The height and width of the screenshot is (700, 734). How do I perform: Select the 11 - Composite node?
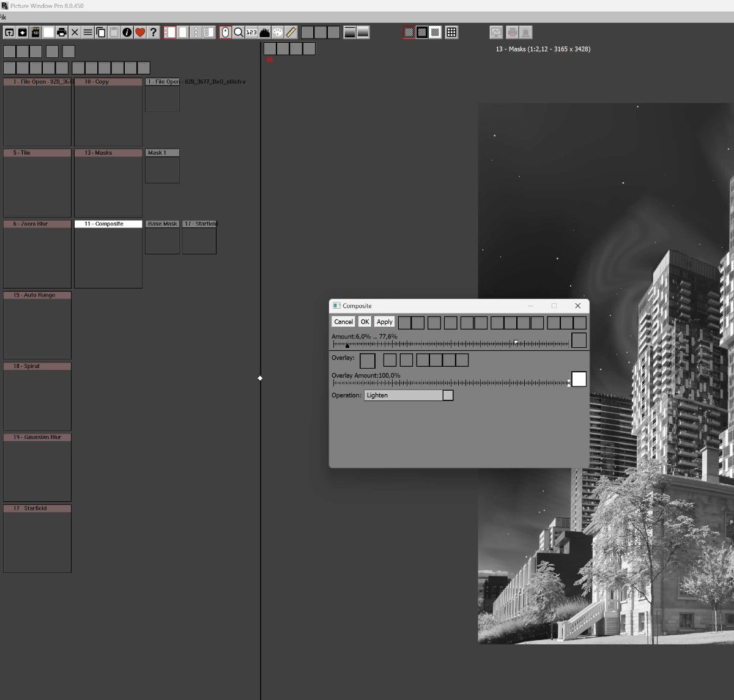pyautogui.click(x=108, y=224)
